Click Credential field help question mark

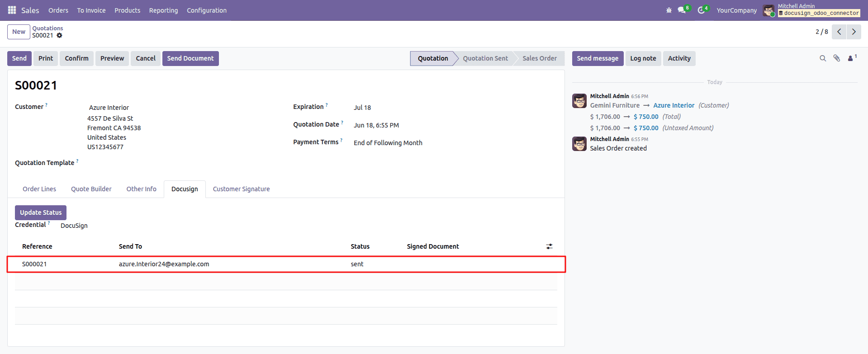click(49, 223)
